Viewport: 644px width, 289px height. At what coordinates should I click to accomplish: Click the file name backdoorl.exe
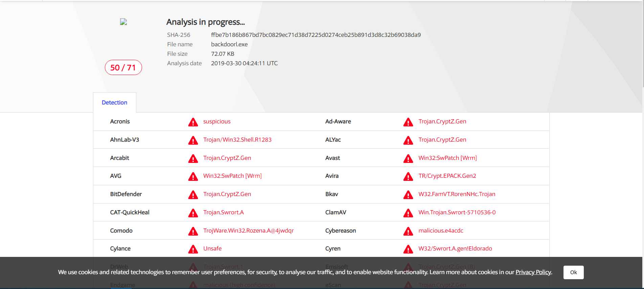[229, 44]
